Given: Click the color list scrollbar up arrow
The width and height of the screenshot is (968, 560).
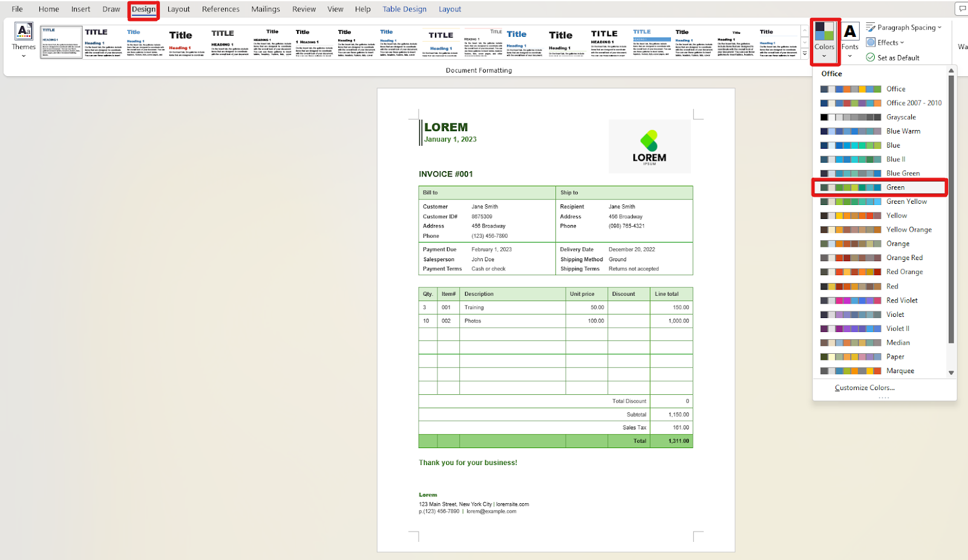Looking at the screenshot, I should 951,70.
